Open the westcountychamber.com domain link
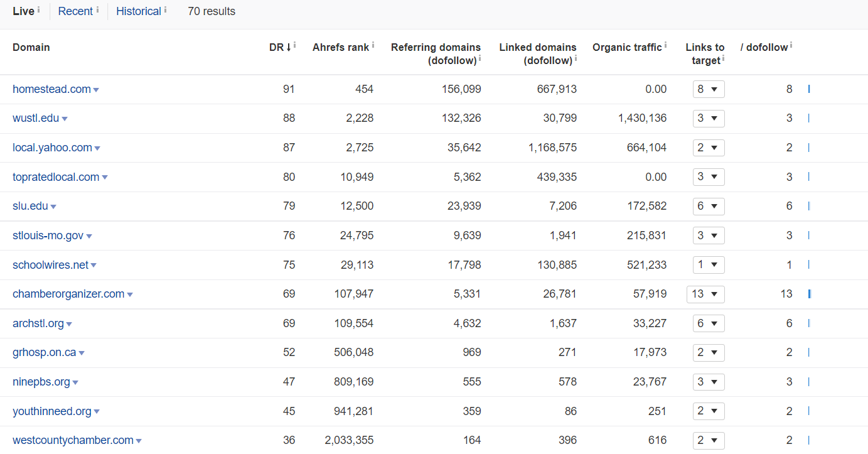The height and width of the screenshot is (454, 868). pyautogui.click(x=73, y=440)
